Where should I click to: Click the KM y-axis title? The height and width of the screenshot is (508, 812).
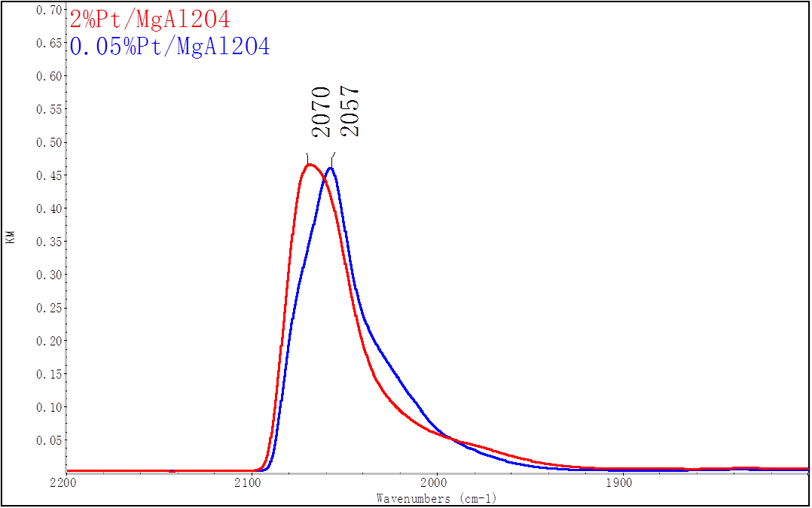[11, 238]
